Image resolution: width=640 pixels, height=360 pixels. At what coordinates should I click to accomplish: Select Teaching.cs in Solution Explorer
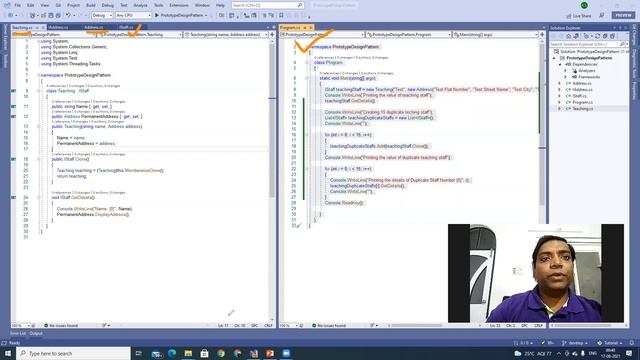point(582,109)
